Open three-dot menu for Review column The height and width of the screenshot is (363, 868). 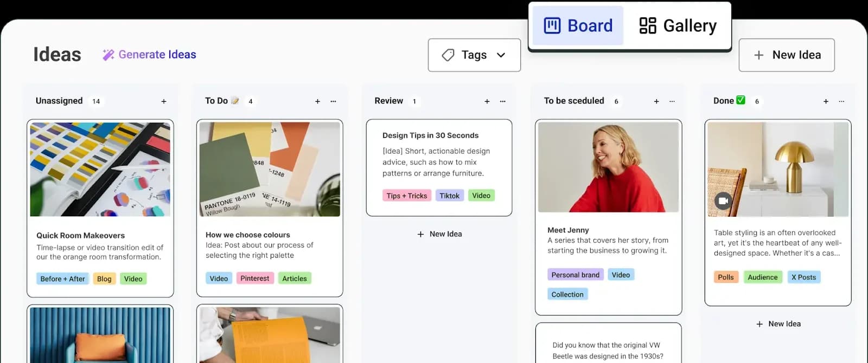pyautogui.click(x=502, y=101)
